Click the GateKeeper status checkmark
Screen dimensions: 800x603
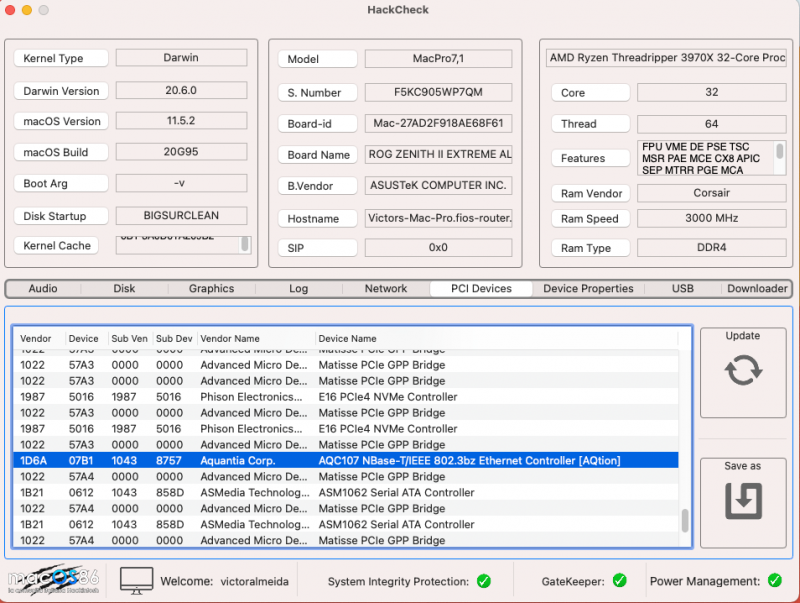(619, 580)
